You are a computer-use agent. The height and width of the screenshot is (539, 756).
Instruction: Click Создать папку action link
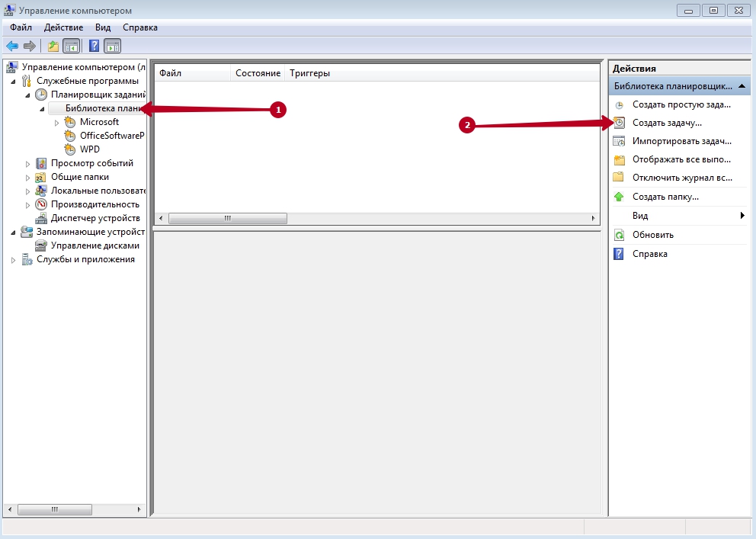665,197
